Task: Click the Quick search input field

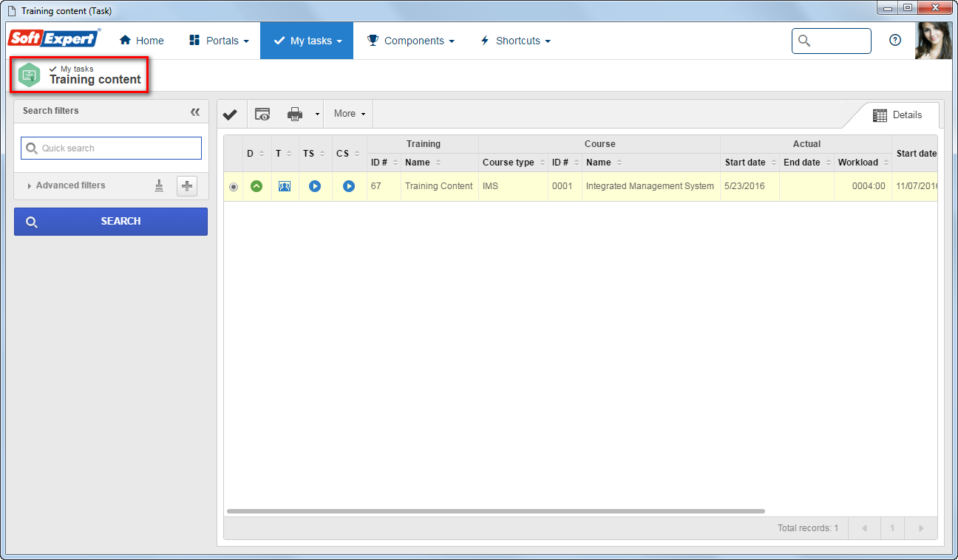Action: click(111, 148)
